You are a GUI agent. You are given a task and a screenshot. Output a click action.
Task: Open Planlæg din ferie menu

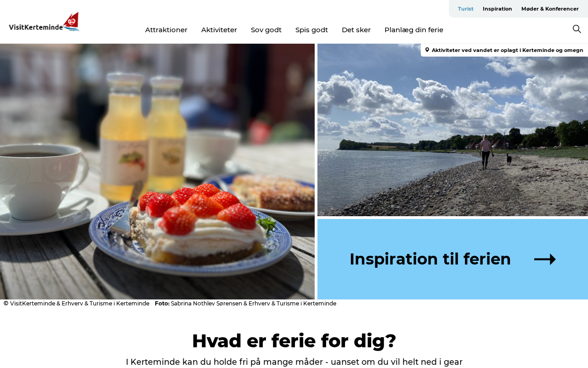414,30
